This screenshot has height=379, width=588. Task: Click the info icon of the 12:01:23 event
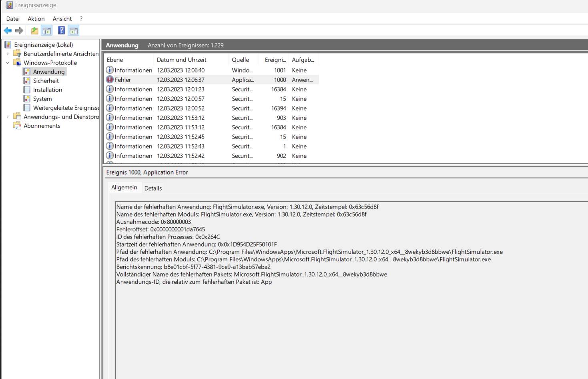coord(110,89)
